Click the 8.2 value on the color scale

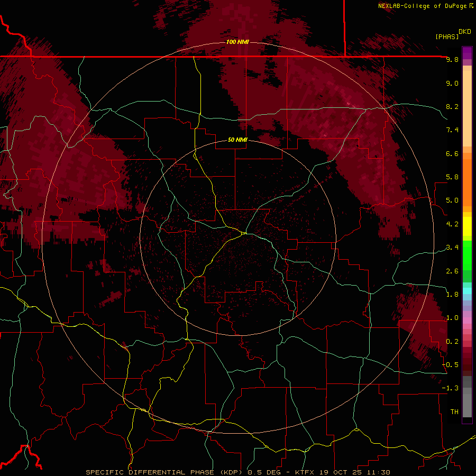(452, 106)
